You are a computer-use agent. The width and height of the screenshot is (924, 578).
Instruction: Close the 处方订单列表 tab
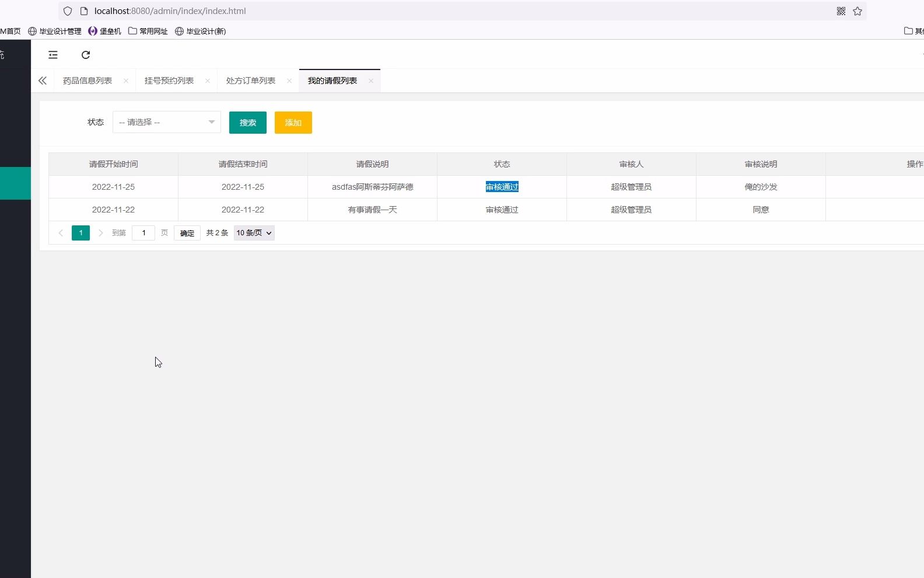click(x=289, y=81)
